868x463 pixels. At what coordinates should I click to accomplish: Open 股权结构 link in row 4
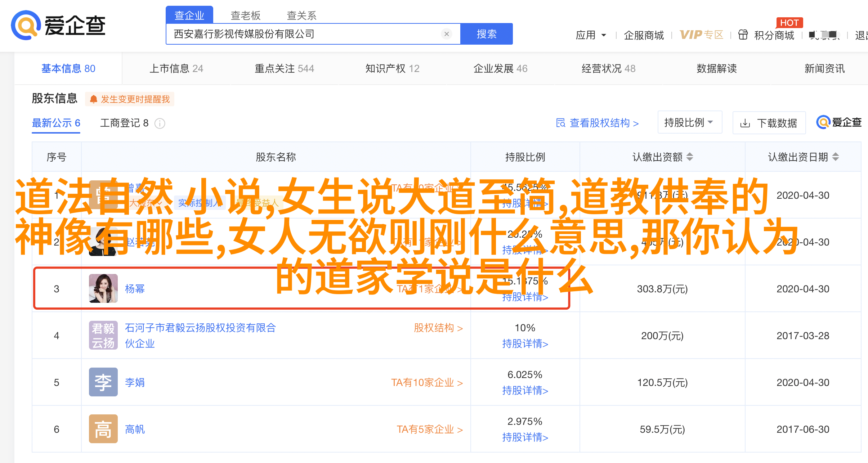coord(438,328)
